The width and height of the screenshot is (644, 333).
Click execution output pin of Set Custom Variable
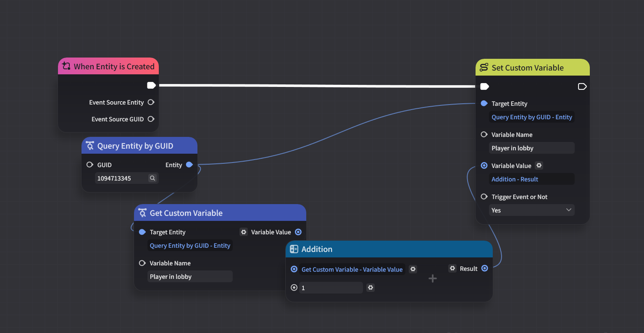pyautogui.click(x=582, y=87)
